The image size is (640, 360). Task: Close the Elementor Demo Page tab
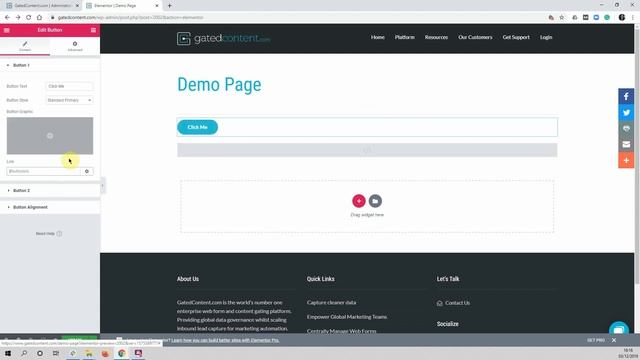[157, 6]
